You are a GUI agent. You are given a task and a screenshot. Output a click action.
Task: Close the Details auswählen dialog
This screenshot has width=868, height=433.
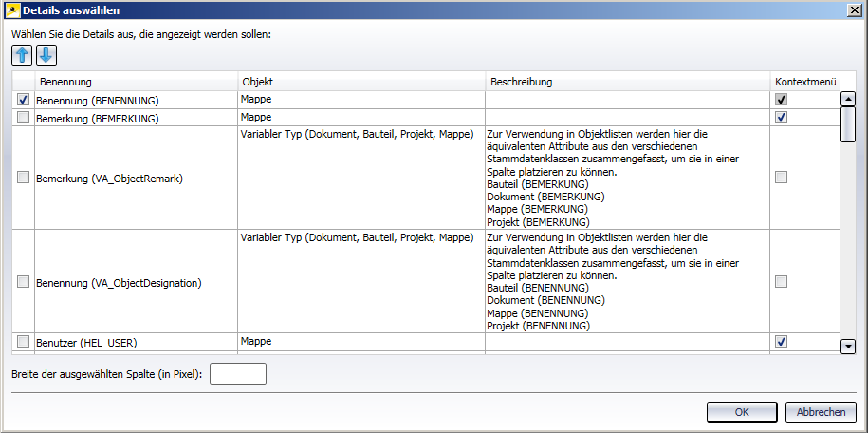[855, 9]
